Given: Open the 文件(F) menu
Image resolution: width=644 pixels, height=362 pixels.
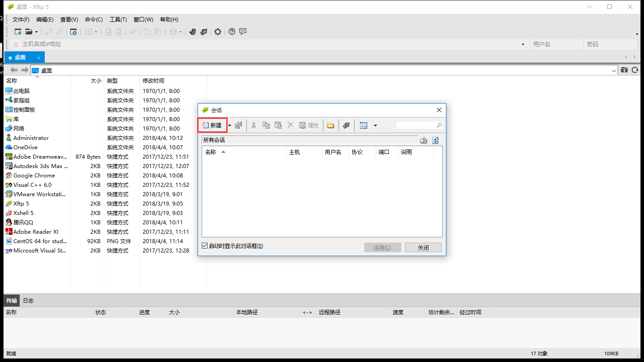Looking at the screenshot, I should 21,20.
